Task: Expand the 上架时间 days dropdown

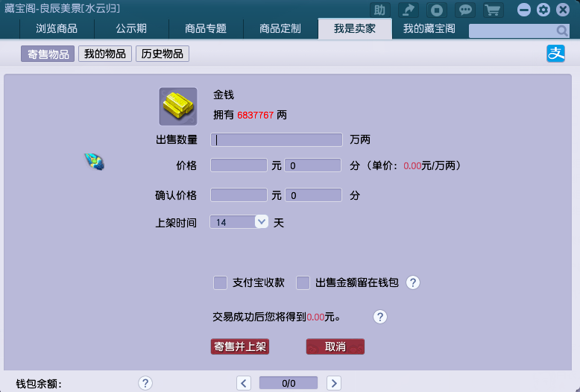Action: 261,221
